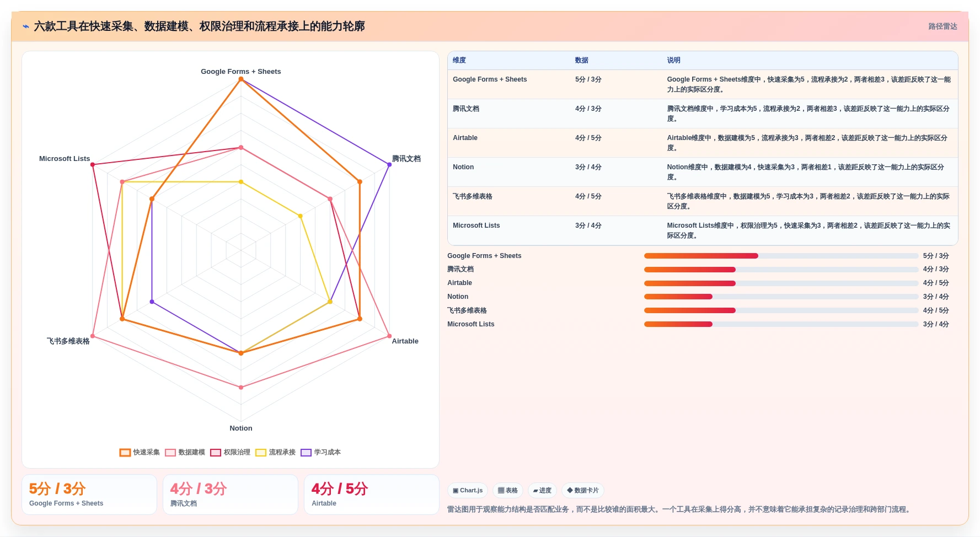
Task: Click the pink data point at the Airtable vertex
Action: tap(389, 336)
